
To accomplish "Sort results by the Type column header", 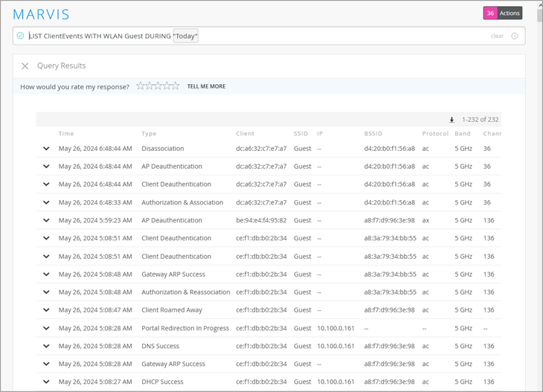I will coord(149,134).
